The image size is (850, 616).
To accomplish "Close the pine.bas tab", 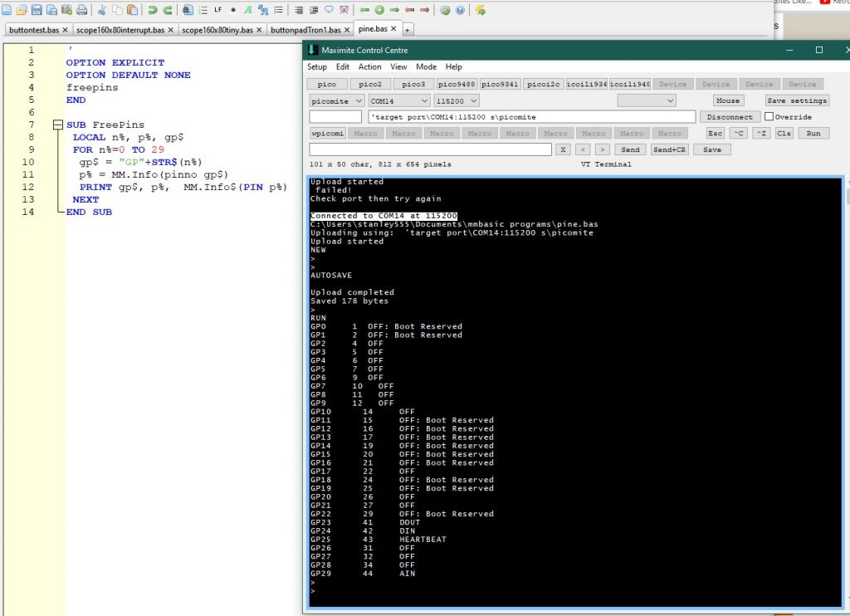I will tap(393, 29).
